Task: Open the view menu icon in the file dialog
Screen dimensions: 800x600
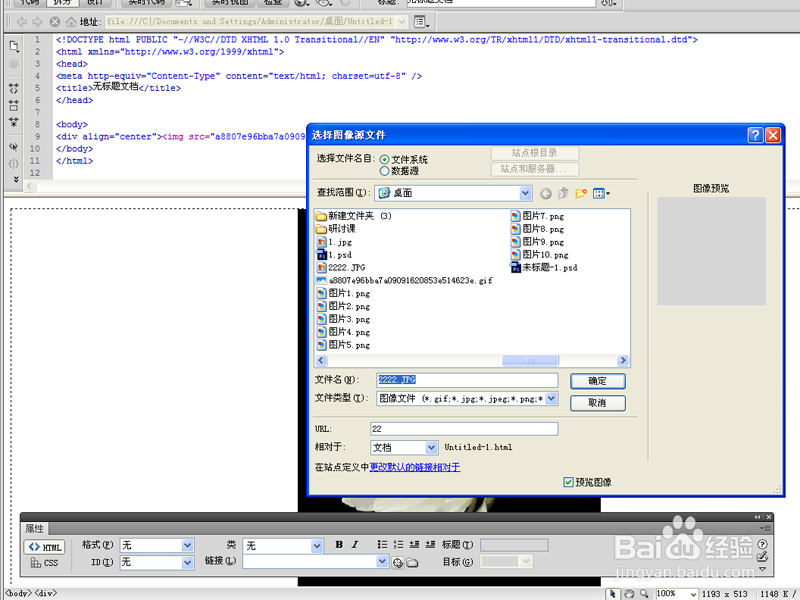Action: (x=601, y=193)
